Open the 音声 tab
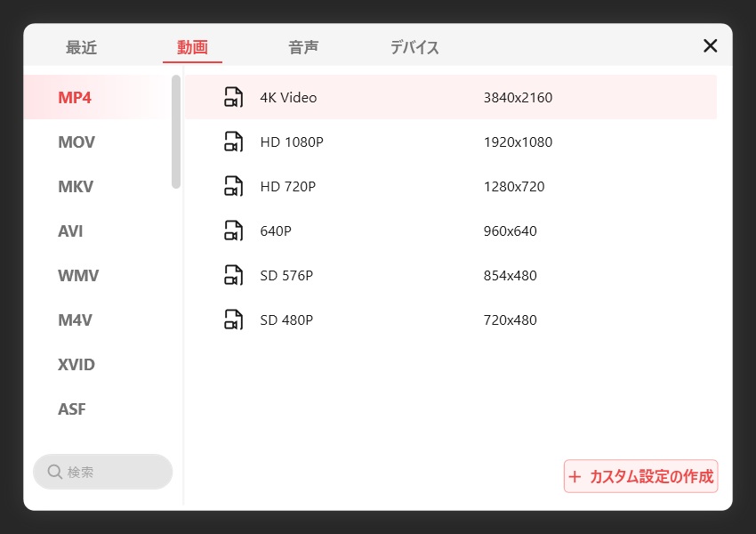 303,48
